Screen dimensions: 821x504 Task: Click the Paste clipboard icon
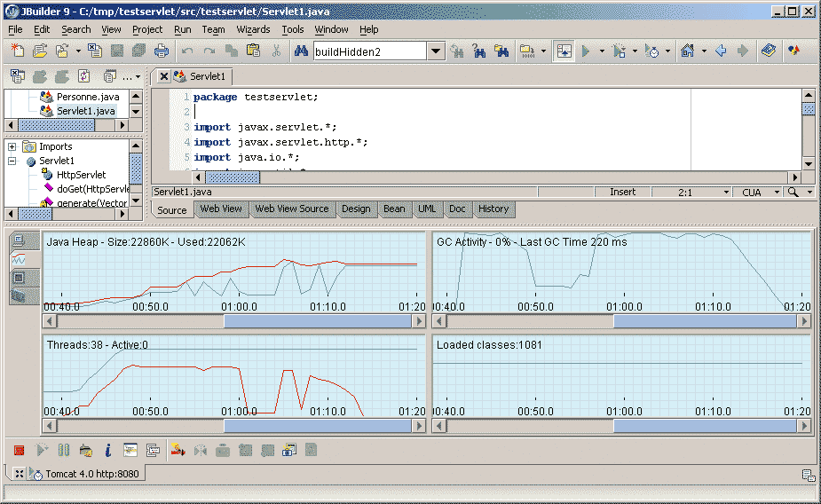(253, 51)
